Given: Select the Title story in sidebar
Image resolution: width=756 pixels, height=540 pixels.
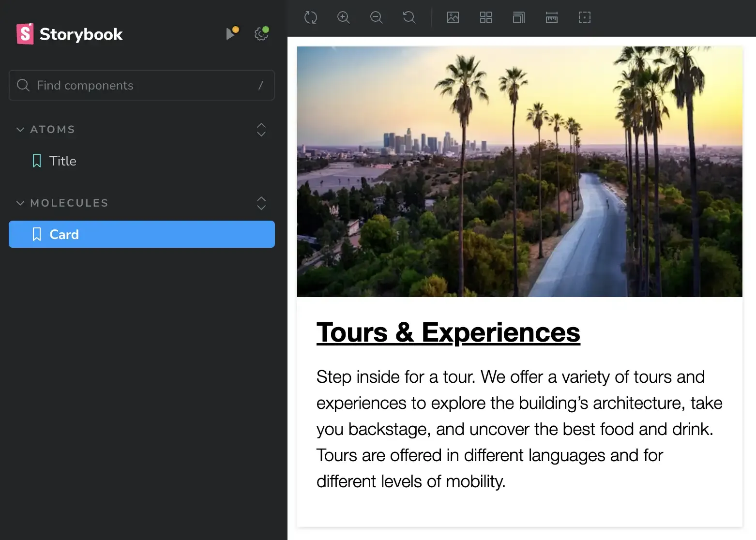Looking at the screenshot, I should pos(62,161).
